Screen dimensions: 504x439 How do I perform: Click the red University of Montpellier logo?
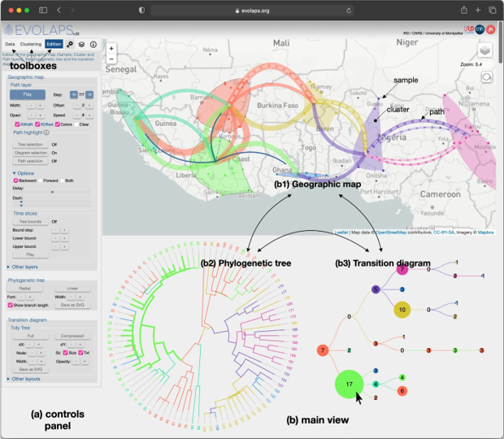click(490, 29)
